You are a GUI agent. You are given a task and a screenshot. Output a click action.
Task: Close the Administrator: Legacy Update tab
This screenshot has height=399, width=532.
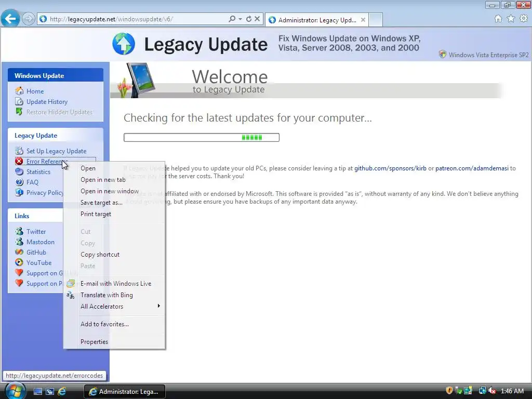(363, 20)
